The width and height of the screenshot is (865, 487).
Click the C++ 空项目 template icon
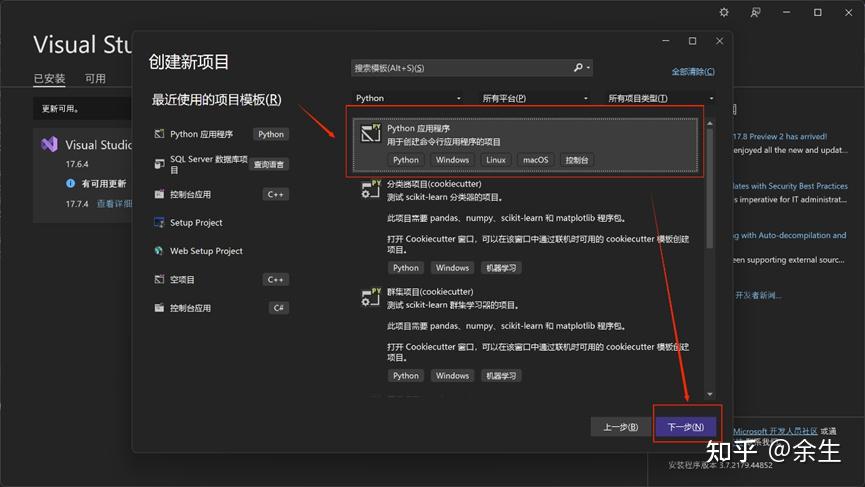pyautogui.click(x=159, y=279)
